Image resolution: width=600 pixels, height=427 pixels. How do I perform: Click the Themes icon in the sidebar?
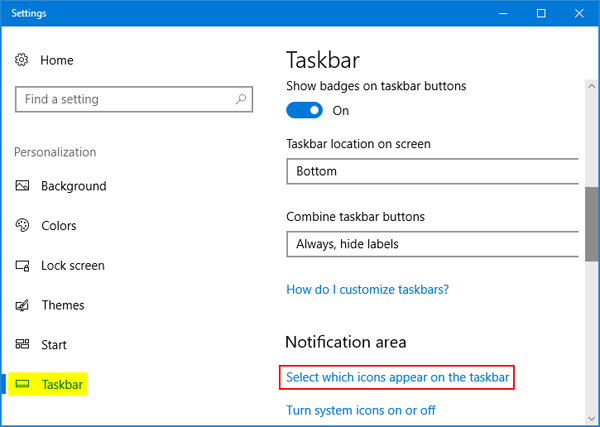(x=22, y=305)
